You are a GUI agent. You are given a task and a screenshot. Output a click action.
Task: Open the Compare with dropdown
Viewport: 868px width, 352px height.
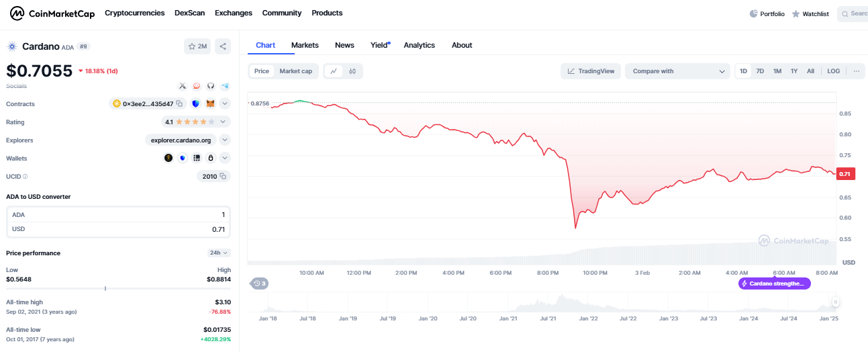[677, 71]
